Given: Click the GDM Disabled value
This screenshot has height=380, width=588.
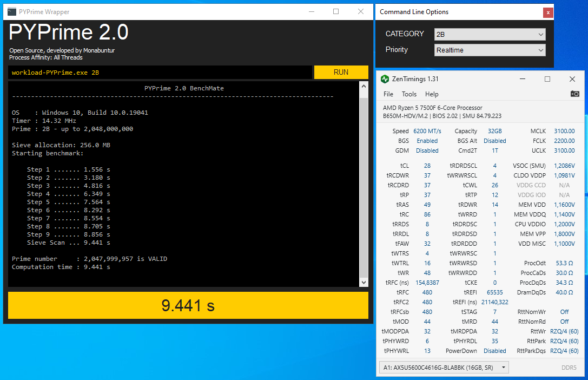Looking at the screenshot, I should pyautogui.click(x=427, y=150).
